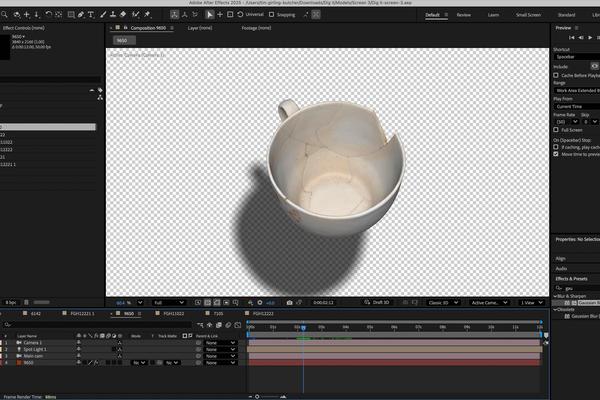600x400 pixels.
Task: Open the preview Shortcut Spacebar dropdown
Action: click(x=577, y=57)
